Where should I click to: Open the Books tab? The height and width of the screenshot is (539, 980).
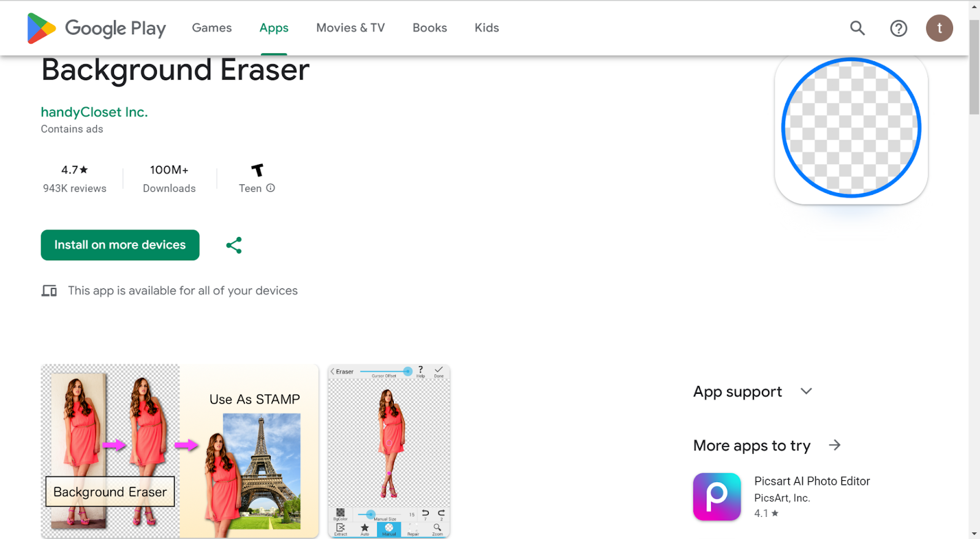coord(430,28)
